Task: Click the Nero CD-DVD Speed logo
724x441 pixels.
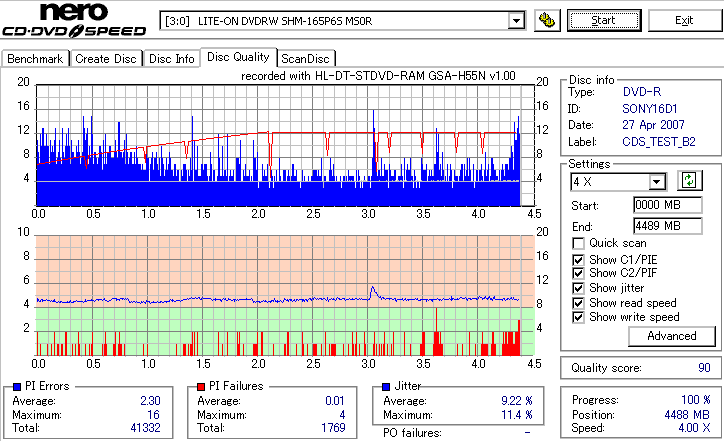Action: [x=74, y=19]
